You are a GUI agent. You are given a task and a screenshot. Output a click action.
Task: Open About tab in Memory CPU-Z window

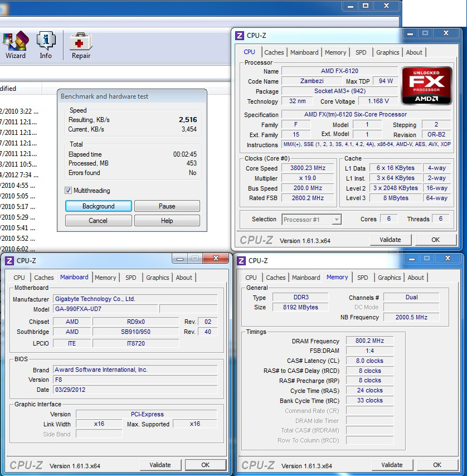point(416,278)
